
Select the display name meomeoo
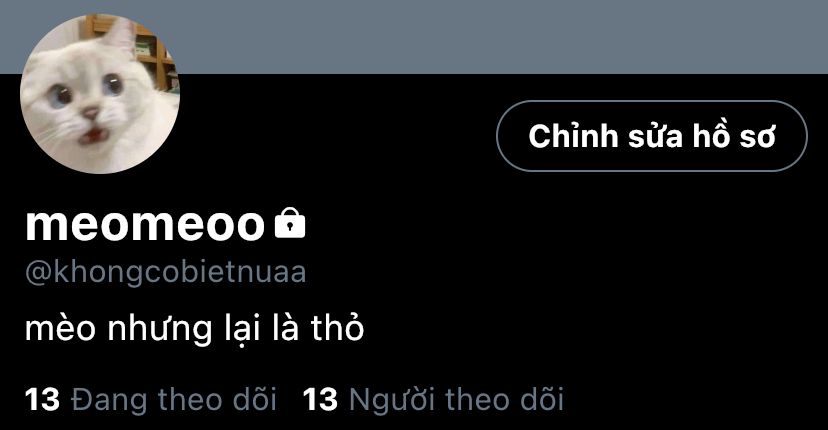(145, 224)
